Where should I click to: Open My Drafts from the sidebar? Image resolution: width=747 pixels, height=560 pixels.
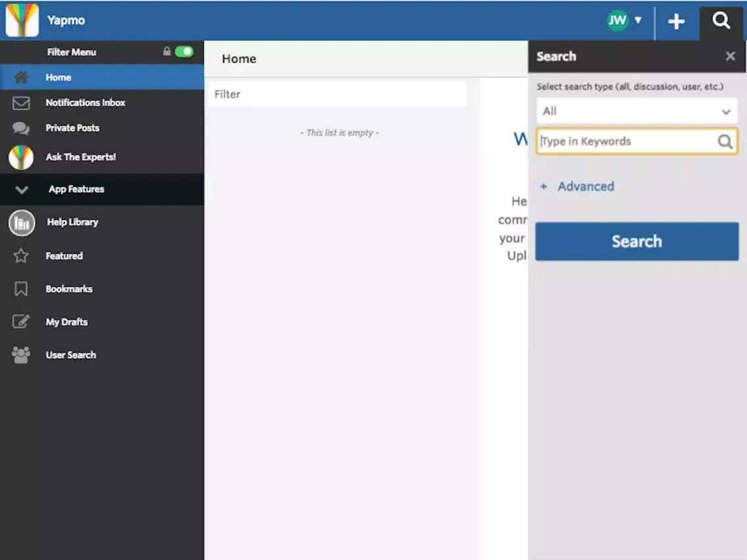pos(102,322)
